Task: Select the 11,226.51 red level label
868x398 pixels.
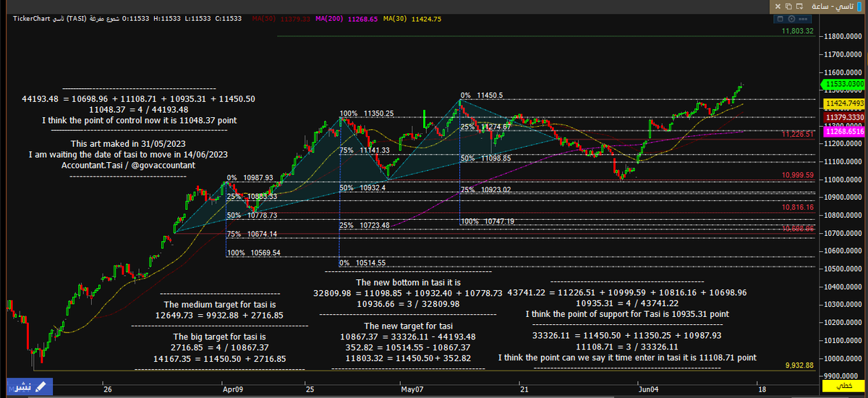Action: click(x=797, y=134)
